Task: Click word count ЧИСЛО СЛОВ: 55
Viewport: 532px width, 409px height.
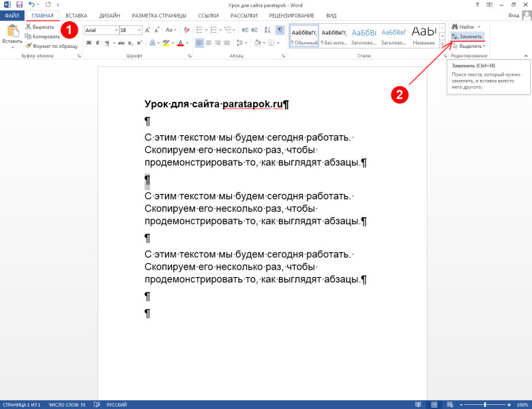Action: coord(67,405)
